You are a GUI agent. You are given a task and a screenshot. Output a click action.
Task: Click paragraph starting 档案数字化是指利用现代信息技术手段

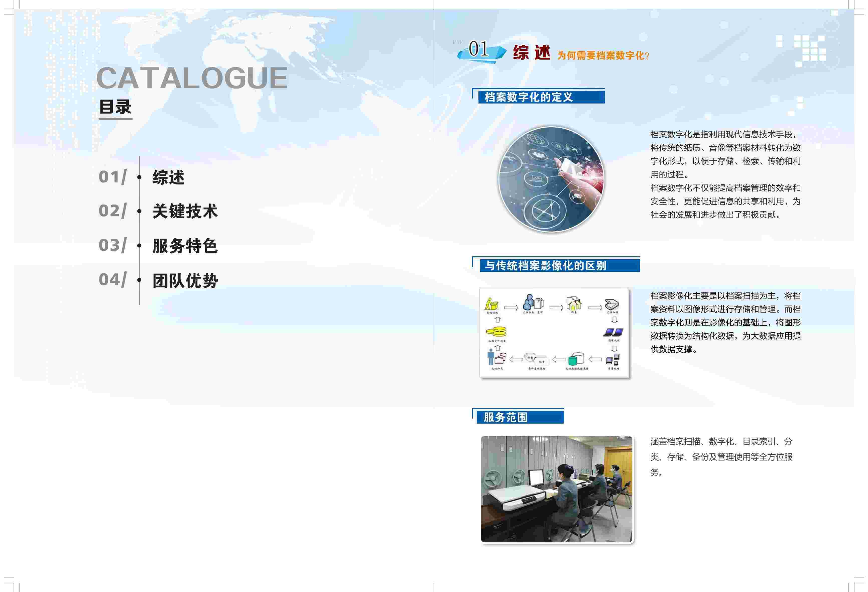pos(725,154)
